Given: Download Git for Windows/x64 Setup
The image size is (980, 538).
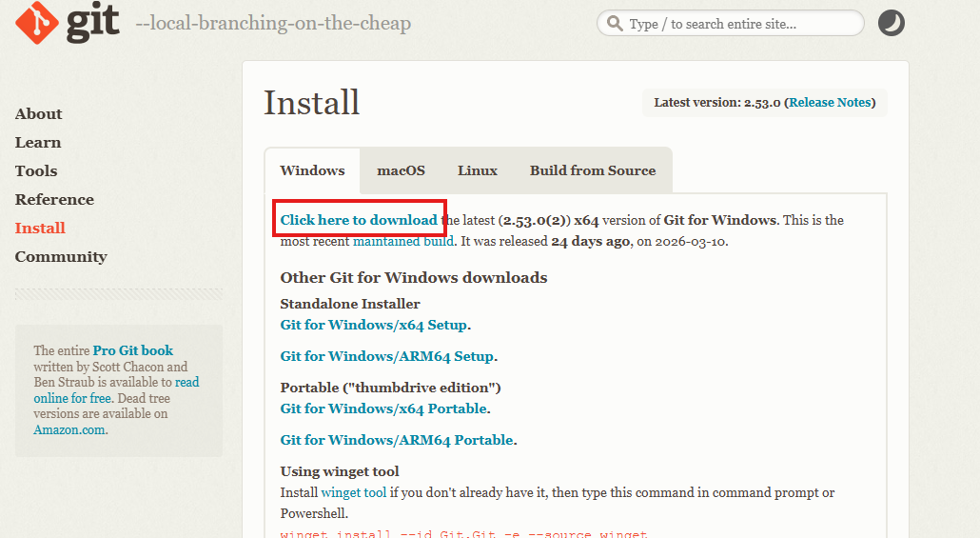Looking at the screenshot, I should [x=374, y=325].
